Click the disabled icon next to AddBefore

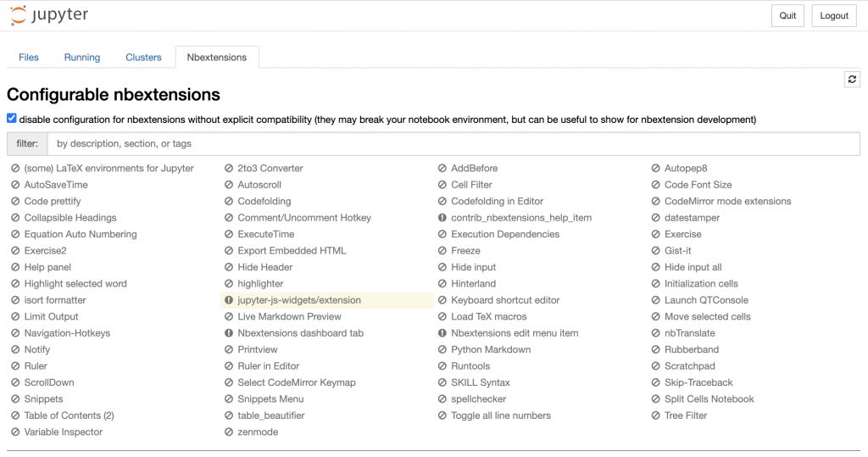(x=442, y=169)
